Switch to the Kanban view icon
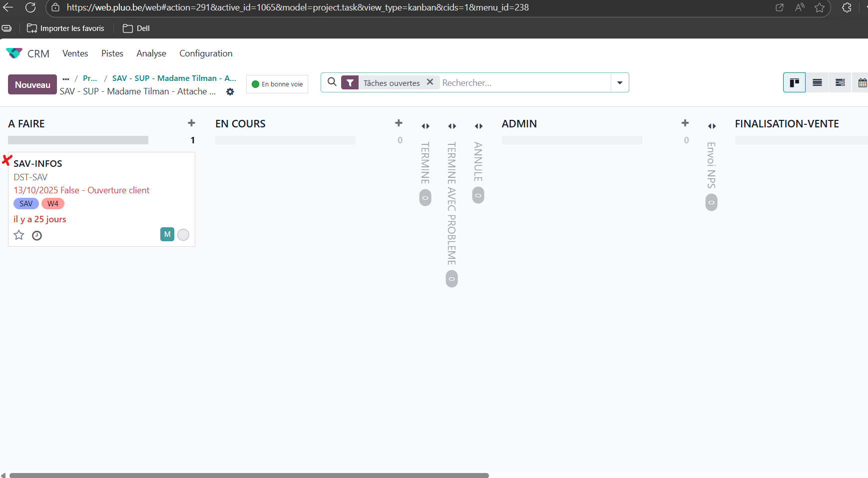The height and width of the screenshot is (478, 868). (794, 83)
